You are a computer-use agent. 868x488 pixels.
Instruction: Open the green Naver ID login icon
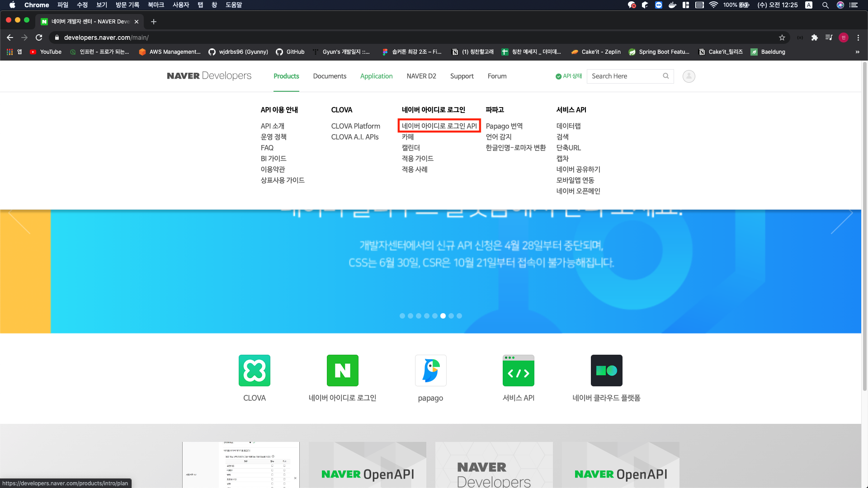point(343,371)
